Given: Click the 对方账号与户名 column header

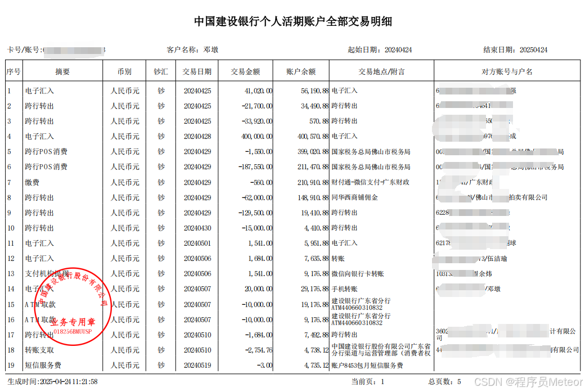Looking at the screenshot, I should pos(507,71).
